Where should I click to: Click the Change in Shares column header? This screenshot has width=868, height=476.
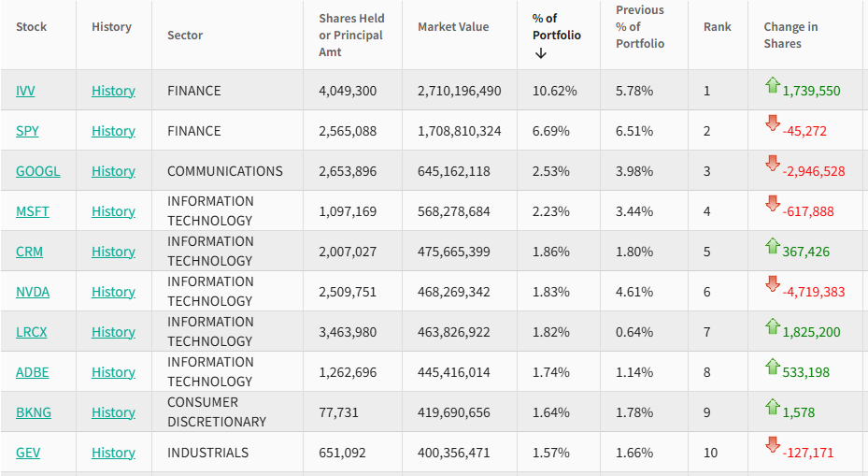click(x=790, y=36)
